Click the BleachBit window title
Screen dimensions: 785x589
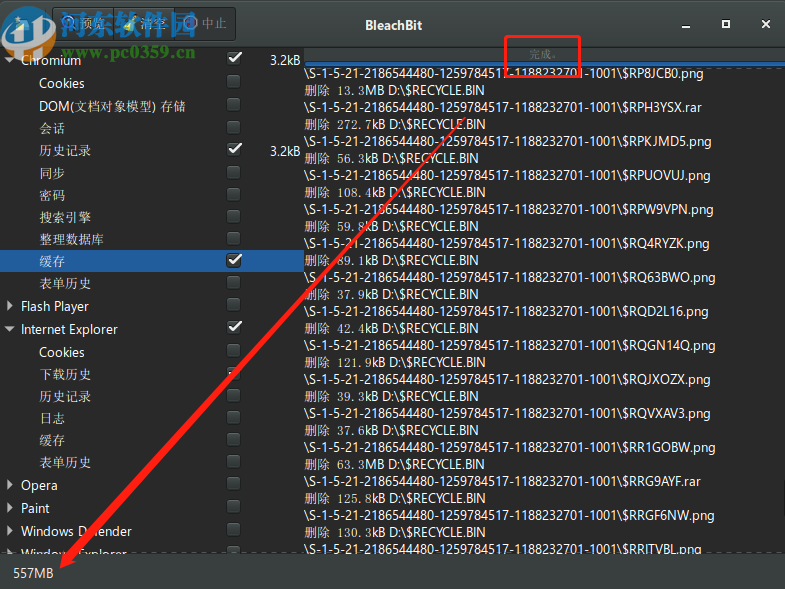pyautogui.click(x=394, y=25)
